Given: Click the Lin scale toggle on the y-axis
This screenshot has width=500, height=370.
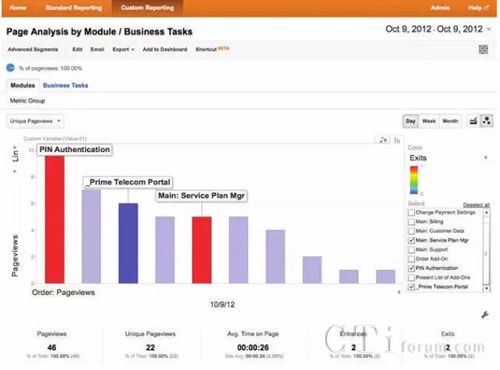Looking at the screenshot, I should tap(15, 154).
